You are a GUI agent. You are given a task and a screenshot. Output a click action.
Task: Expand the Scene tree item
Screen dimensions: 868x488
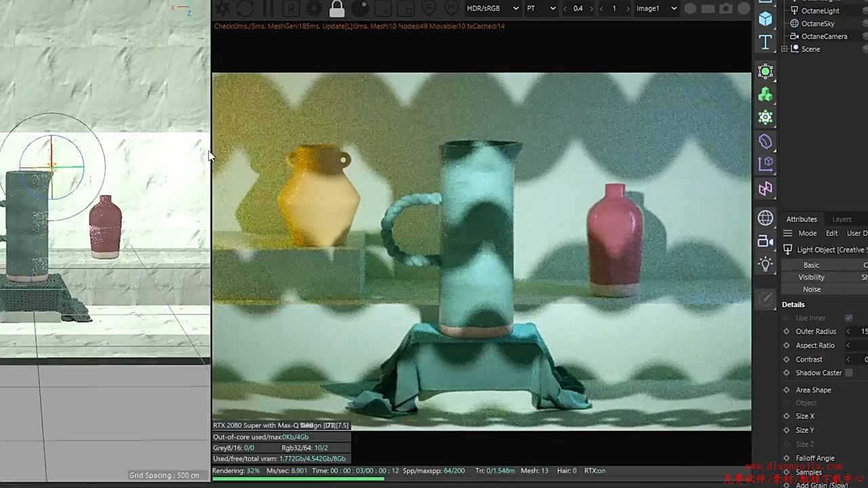(x=785, y=49)
